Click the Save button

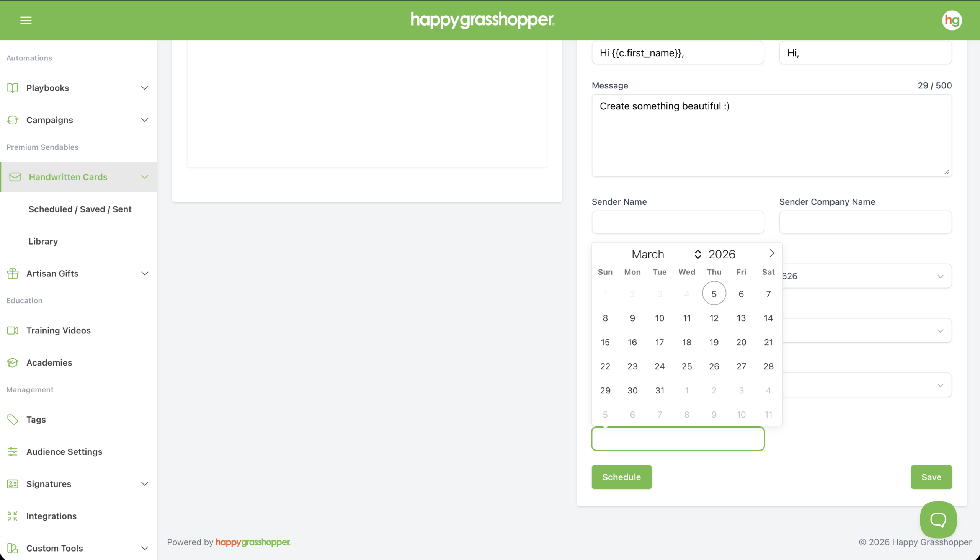pyautogui.click(x=931, y=477)
